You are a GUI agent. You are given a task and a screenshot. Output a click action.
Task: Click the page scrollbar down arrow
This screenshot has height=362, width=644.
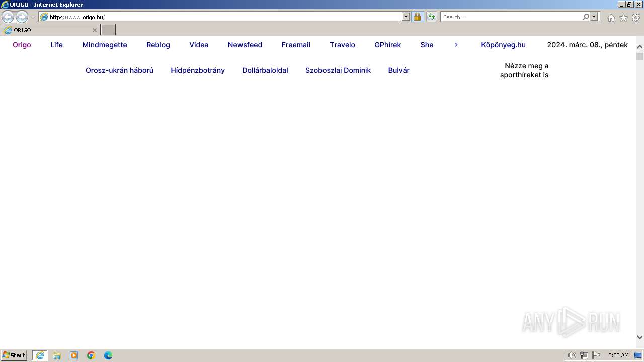tap(640, 337)
